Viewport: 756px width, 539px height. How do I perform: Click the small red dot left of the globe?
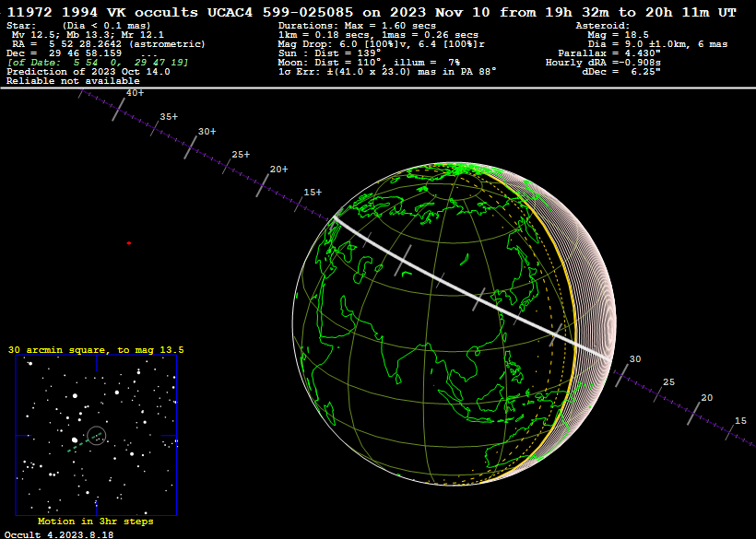point(129,243)
